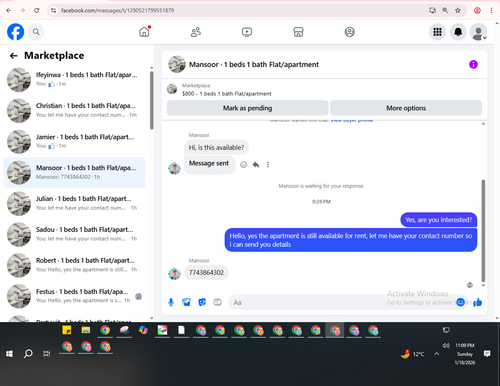Click the conversation list scrollbar
The width and height of the screenshot is (500, 386).
click(x=152, y=100)
